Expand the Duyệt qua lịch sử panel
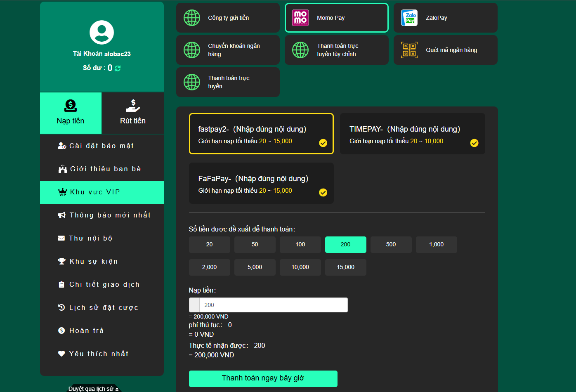Image resolution: width=576 pixels, height=392 pixels. [x=95, y=388]
